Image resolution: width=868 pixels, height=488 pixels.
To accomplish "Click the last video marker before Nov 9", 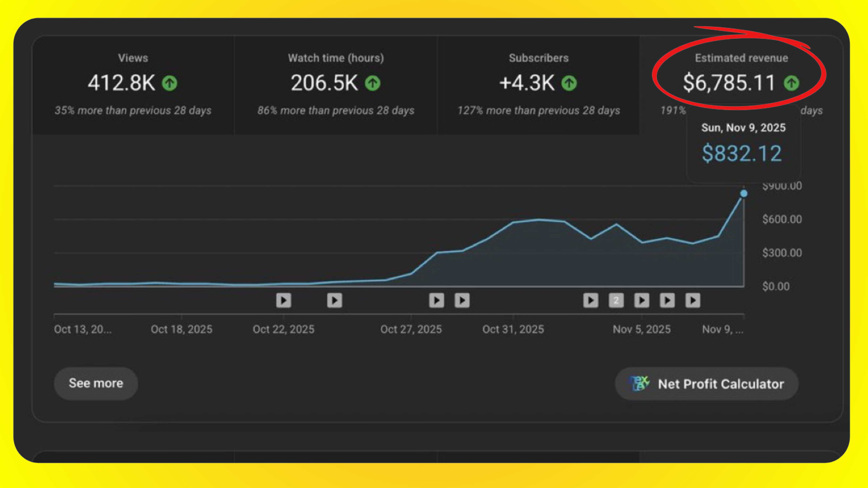I will (x=693, y=300).
